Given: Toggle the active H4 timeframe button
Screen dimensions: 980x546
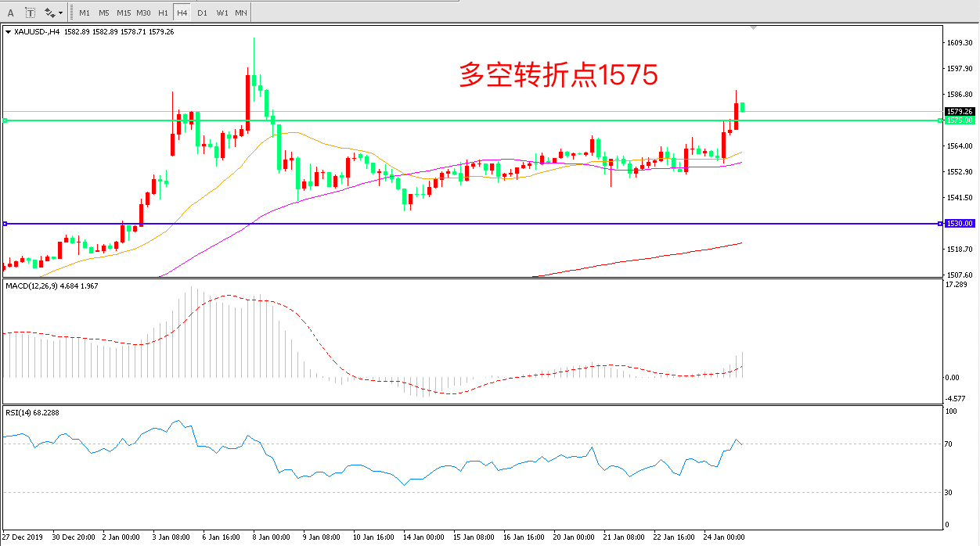Looking at the screenshot, I should click(182, 13).
